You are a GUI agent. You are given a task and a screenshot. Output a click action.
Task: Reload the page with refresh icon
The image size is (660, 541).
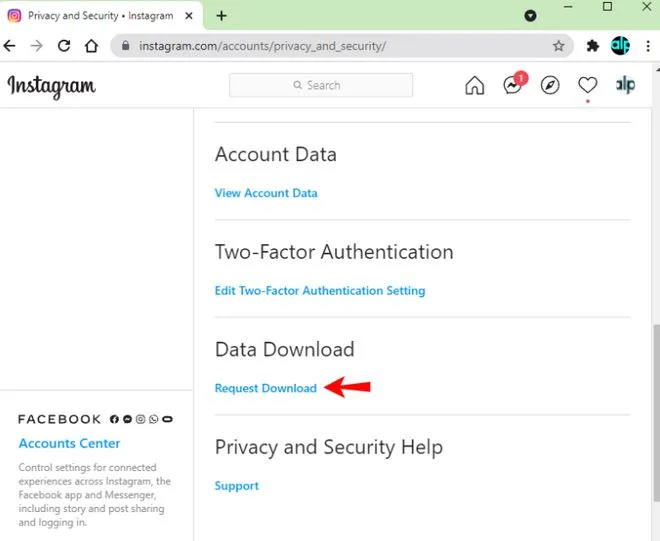[x=64, y=45]
